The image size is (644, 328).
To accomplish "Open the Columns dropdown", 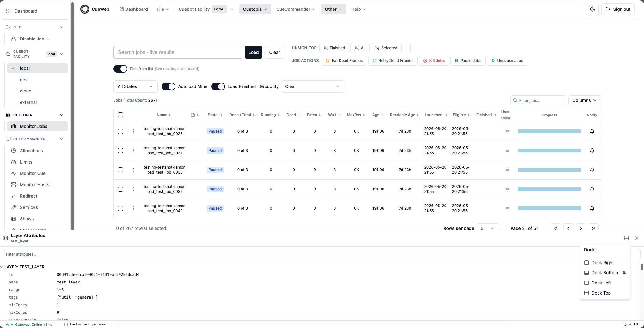I will pos(585,100).
